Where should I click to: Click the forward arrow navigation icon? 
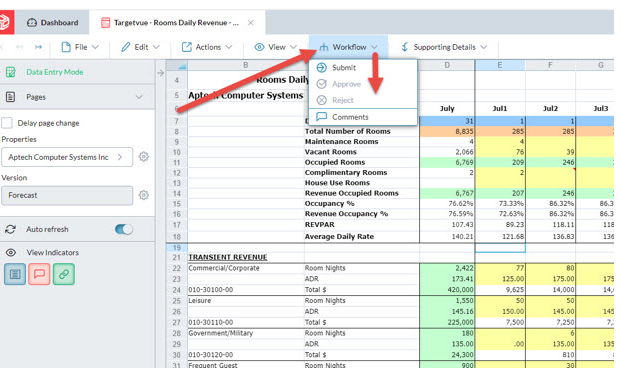38,47
